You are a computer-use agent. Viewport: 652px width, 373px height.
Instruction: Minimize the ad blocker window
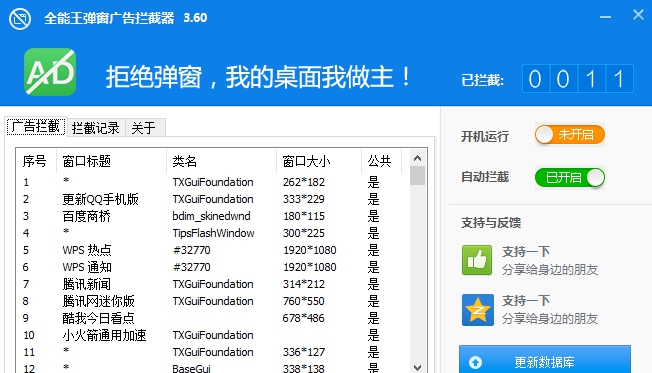pos(605,17)
